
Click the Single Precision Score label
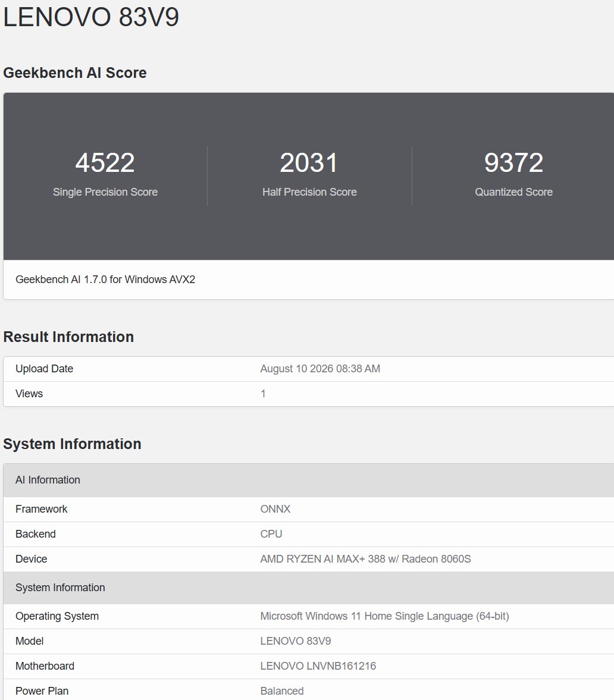pos(105,192)
